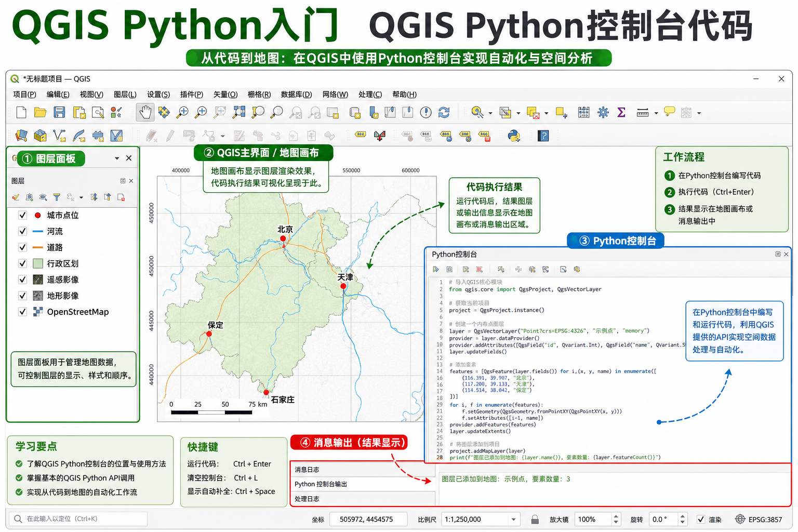Switch to the 消息日志 tab
The image size is (798, 532).
coord(362,470)
